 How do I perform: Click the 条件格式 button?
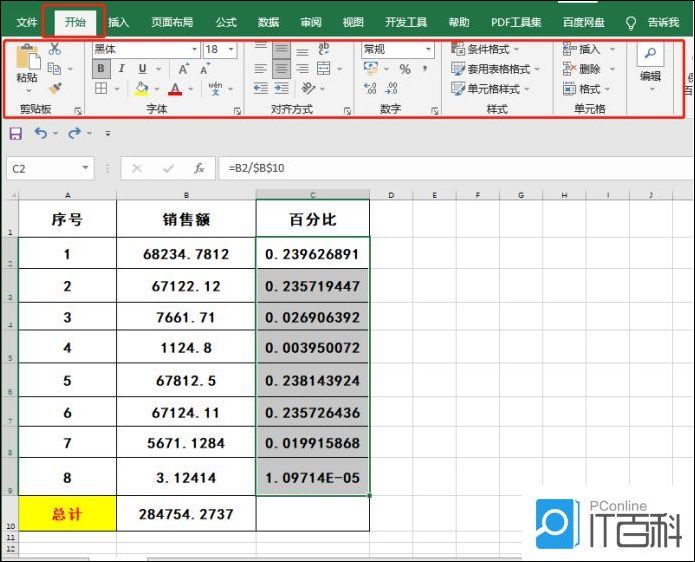[487, 49]
